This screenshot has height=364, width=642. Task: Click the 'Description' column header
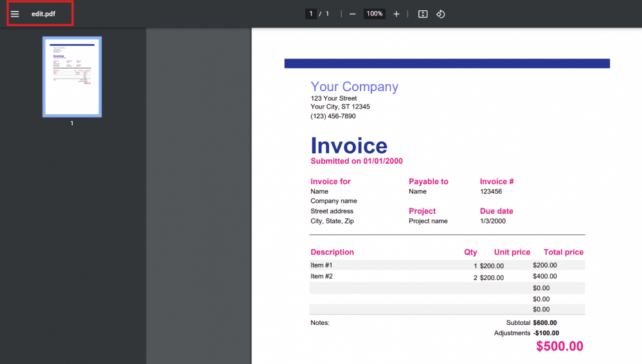coord(332,252)
